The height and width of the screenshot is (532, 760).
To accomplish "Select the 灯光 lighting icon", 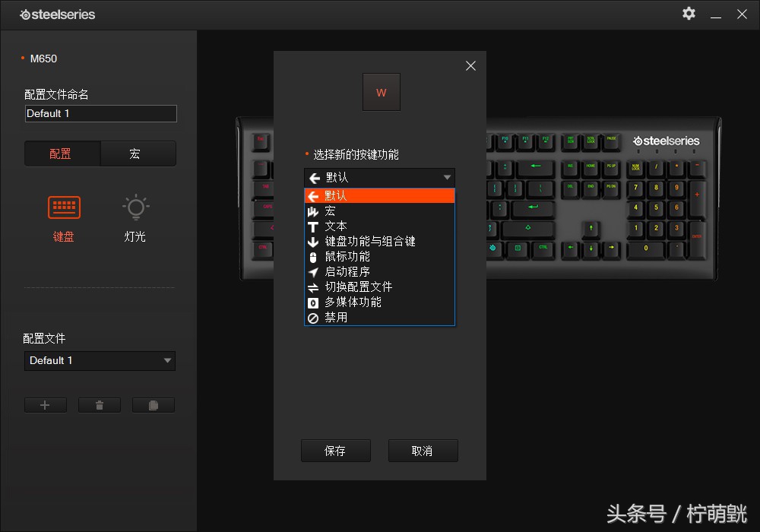I will [x=136, y=207].
